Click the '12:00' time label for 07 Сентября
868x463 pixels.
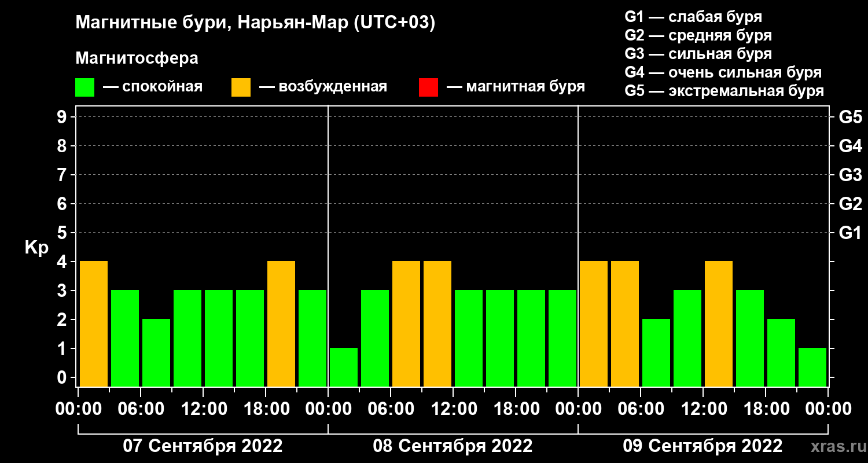point(203,409)
